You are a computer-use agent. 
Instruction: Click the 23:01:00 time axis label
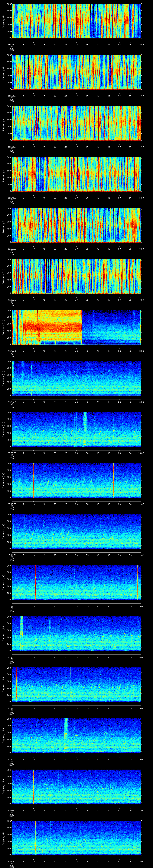(12, 44)
